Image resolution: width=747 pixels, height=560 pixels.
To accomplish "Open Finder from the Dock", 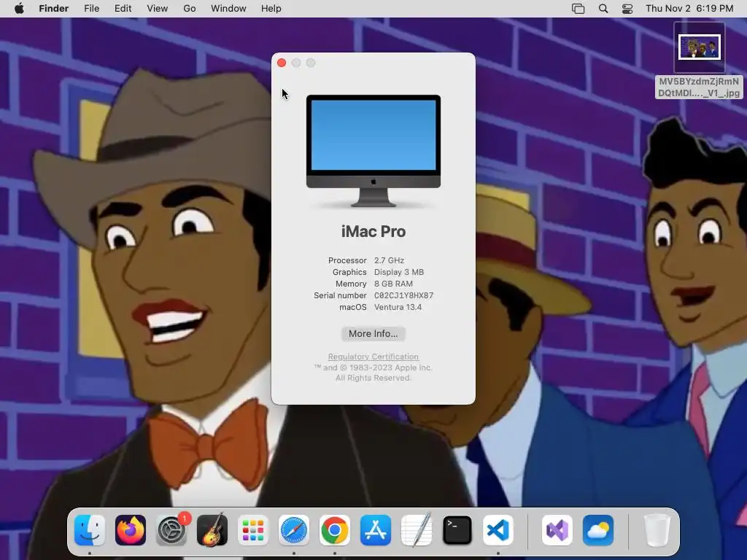I will coord(90,530).
